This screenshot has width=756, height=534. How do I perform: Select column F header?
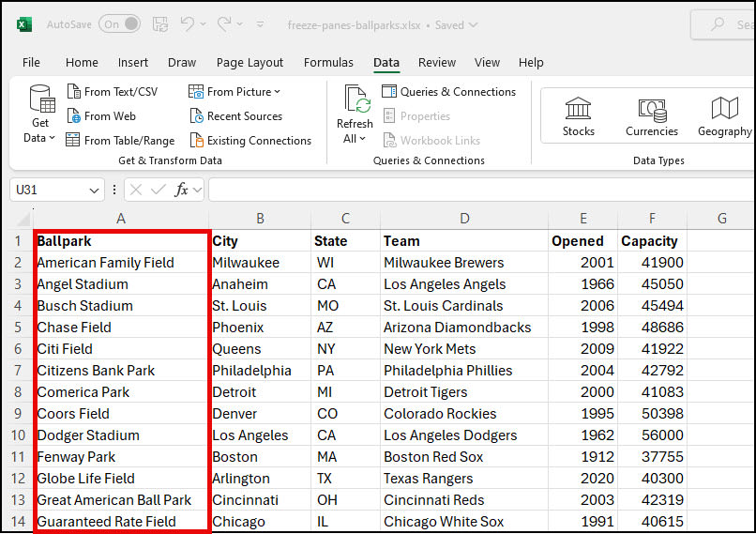[x=652, y=219]
